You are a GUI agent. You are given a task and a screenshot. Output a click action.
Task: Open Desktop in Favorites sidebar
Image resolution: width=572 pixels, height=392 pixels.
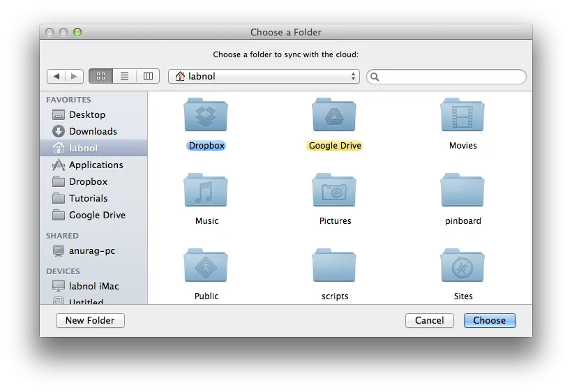93,114
